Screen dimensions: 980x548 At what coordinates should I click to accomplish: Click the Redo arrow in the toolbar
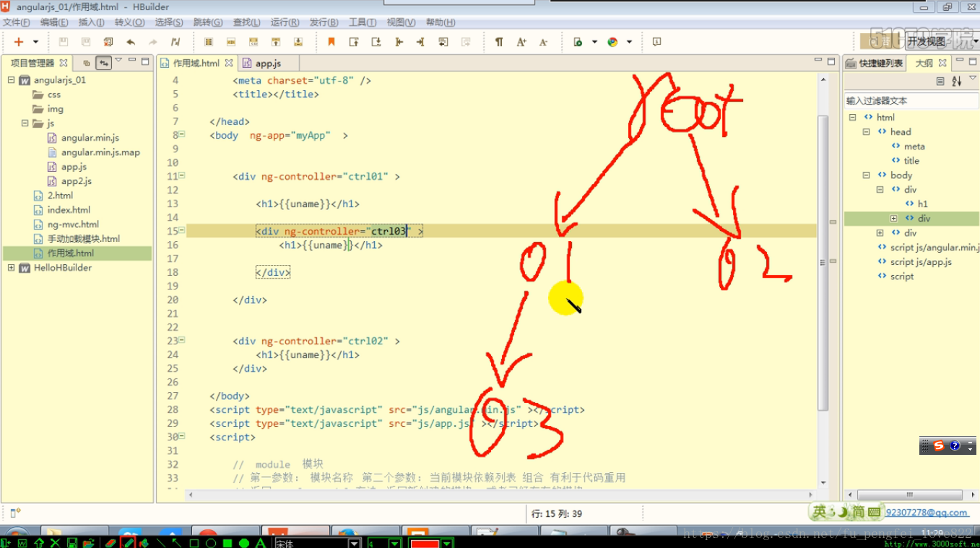tap(153, 42)
